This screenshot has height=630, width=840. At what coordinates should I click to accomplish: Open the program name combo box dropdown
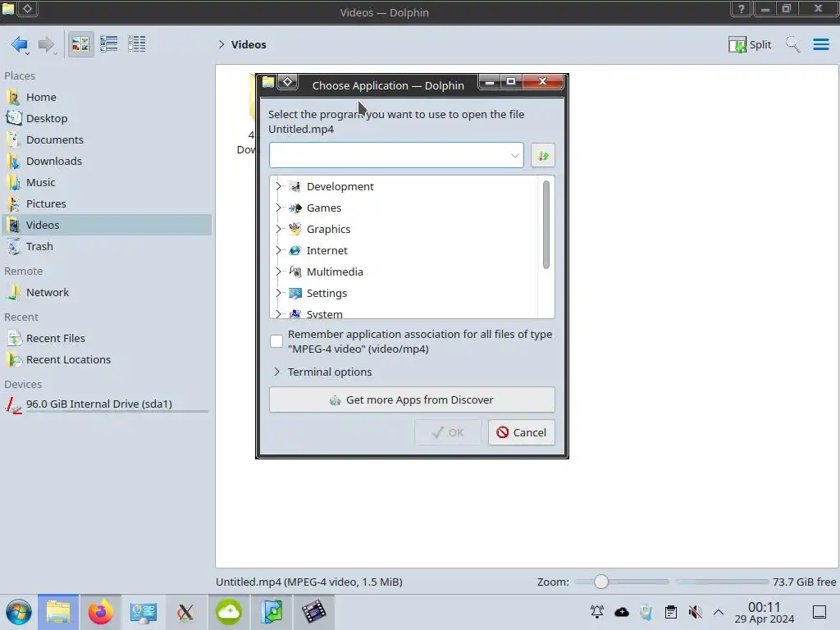[x=515, y=155]
